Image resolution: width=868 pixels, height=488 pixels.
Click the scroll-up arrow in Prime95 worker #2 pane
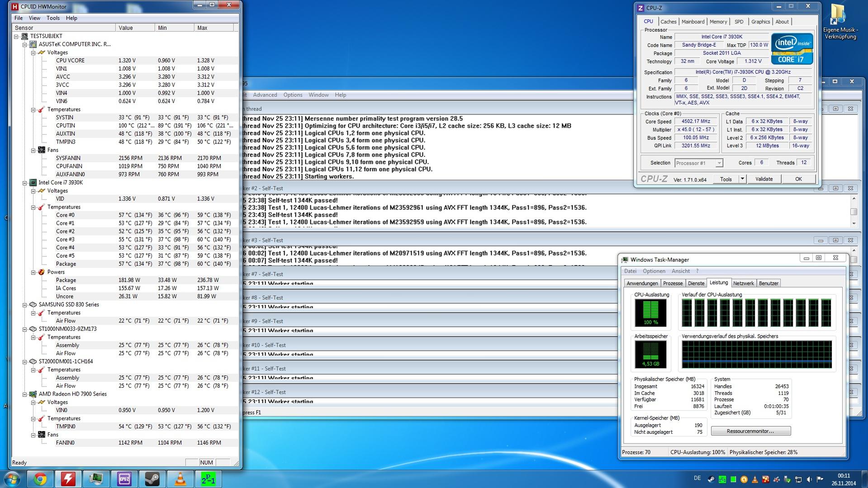click(x=854, y=199)
